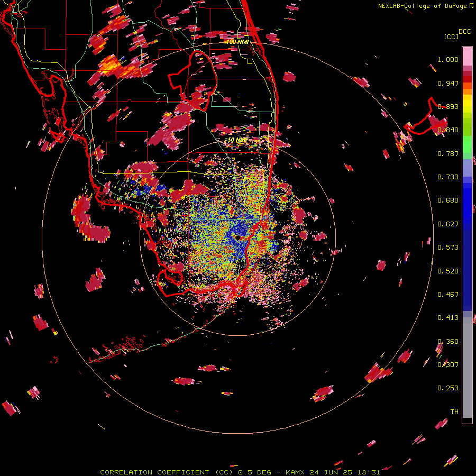The image size is (476, 476).
Task: Click the 0.680 legend value
Action: pos(448,200)
